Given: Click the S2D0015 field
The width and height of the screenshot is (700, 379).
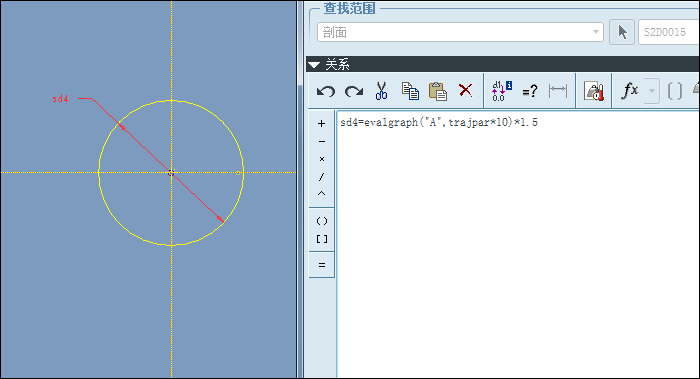Looking at the screenshot, I should 669,32.
